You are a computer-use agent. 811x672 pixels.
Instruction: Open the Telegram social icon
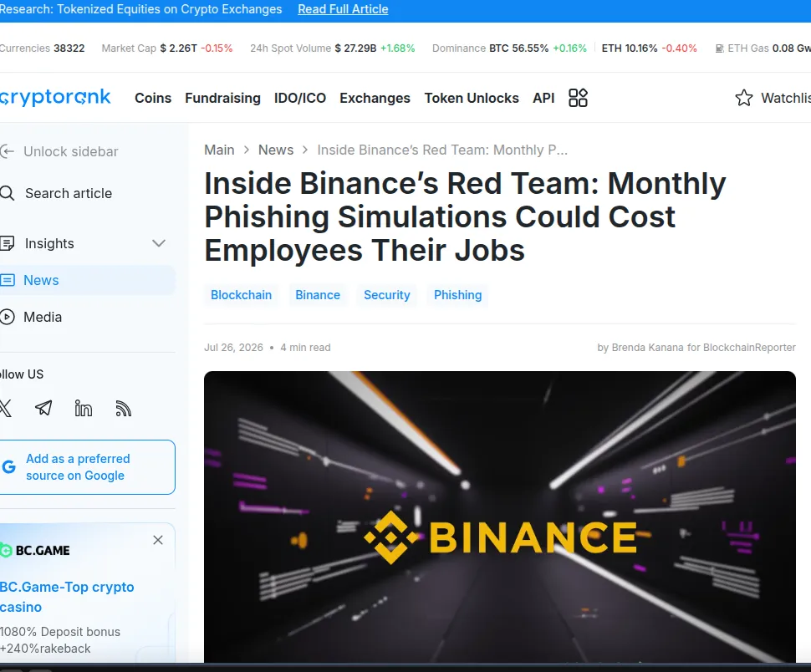click(43, 409)
